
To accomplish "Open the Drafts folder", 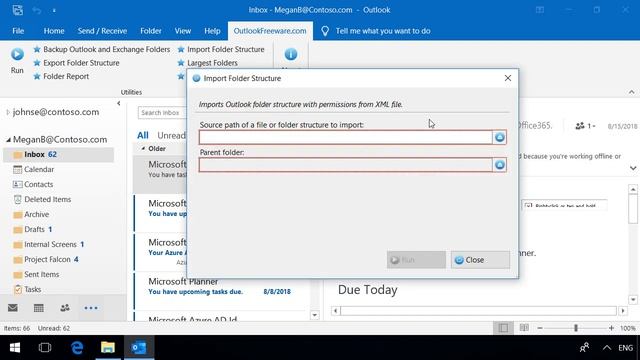I will [34, 229].
